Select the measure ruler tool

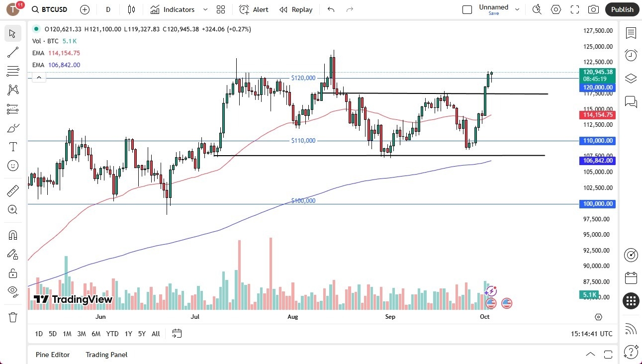pyautogui.click(x=13, y=190)
